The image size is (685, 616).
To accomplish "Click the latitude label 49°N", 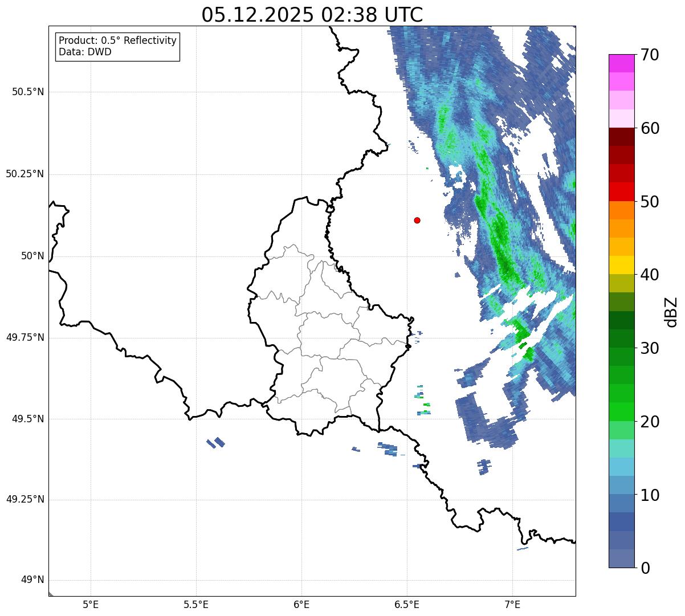I will (32, 580).
